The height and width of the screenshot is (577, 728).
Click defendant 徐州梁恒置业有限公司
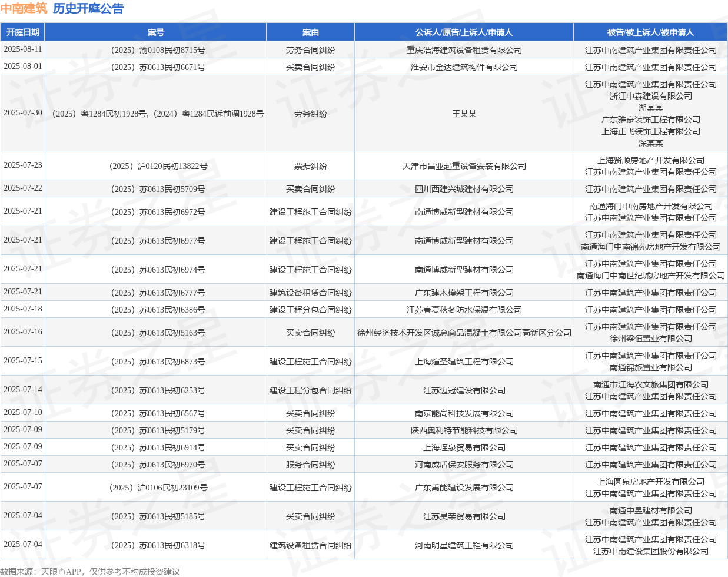[x=651, y=339]
